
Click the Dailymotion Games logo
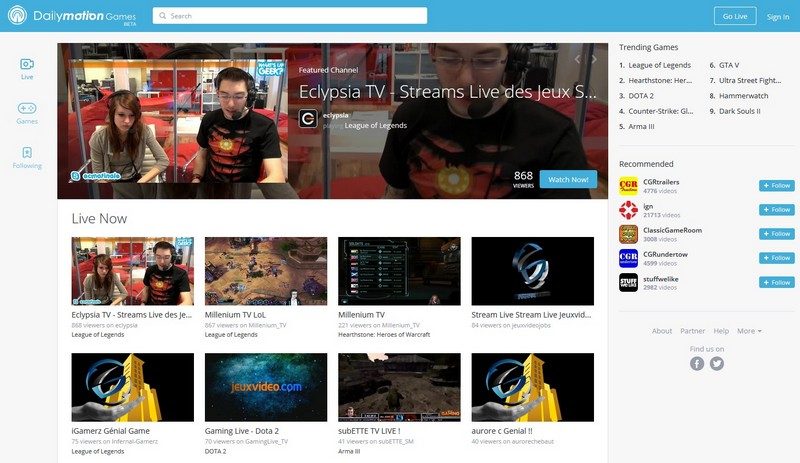[x=73, y=16]
